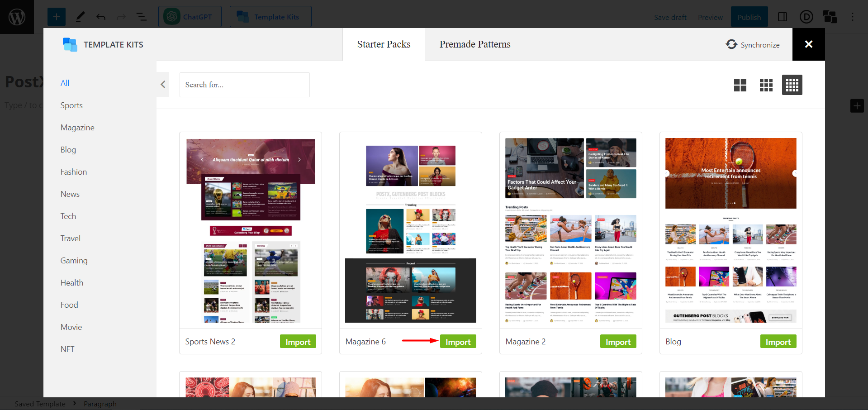
Task: Select the NFT category filter
Action: click(67, 349)
